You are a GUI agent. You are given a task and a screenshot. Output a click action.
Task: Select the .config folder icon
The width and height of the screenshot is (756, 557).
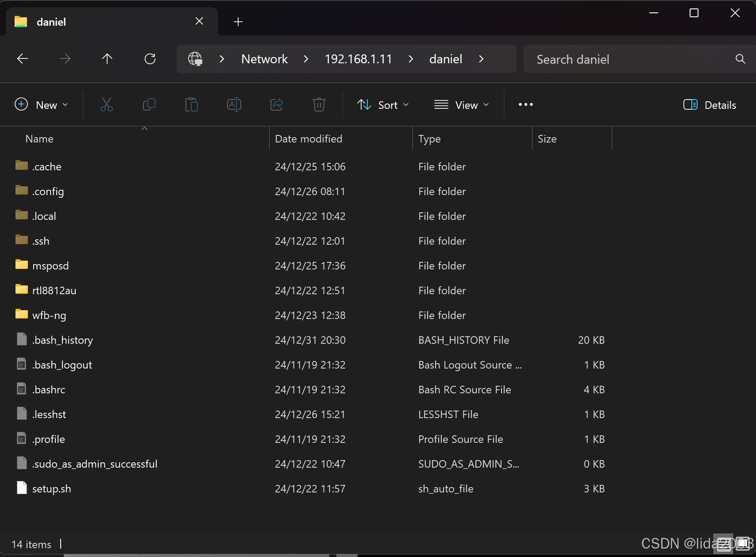[22, 190]
